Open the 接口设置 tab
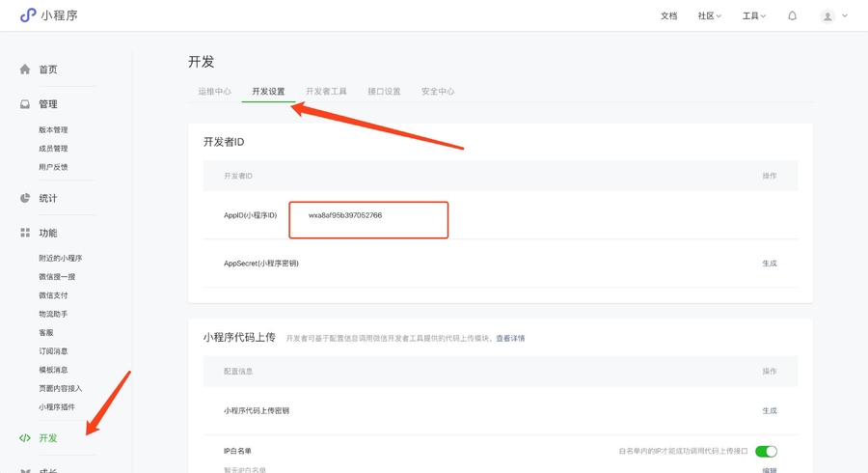 (x=384, y=92)
